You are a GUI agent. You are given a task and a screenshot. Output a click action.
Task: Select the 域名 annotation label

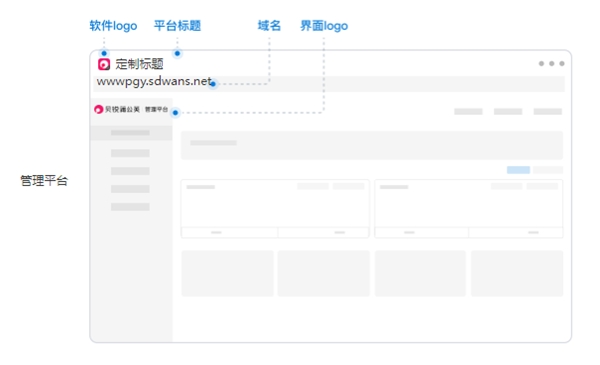point(269,26)
